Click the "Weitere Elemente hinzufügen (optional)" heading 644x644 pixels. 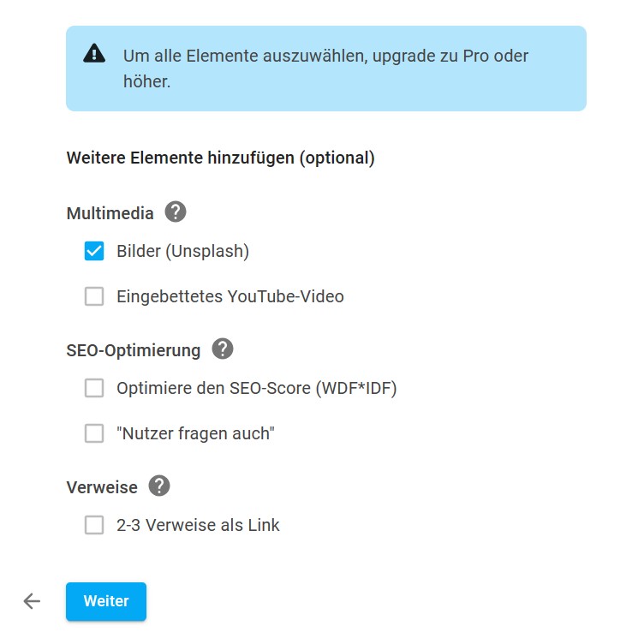[220, 158]
